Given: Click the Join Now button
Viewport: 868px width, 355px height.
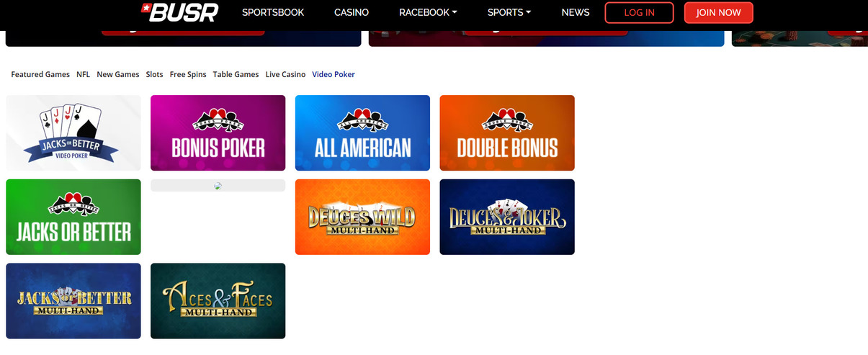Looking at the screenshot, I should point(718,13).
